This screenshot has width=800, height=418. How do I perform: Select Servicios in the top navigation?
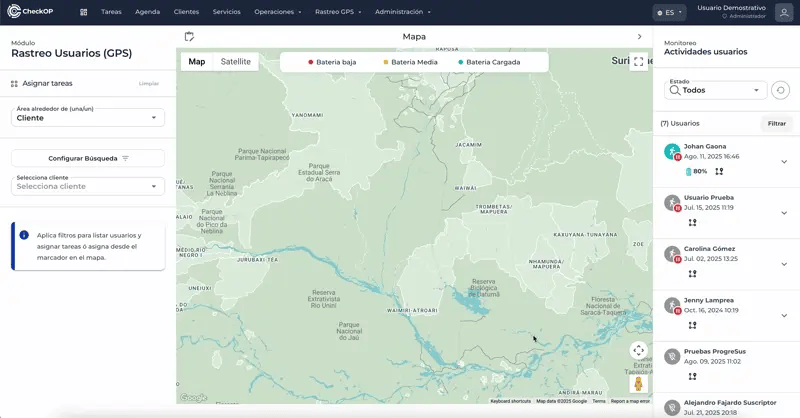tap(227, 12)
